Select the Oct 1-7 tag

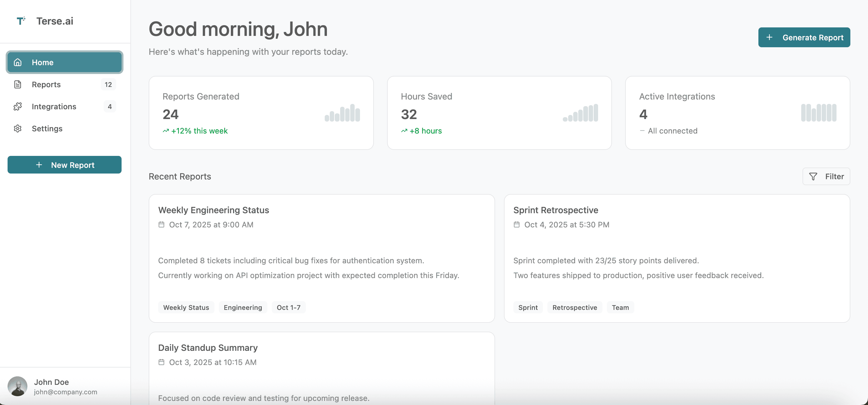point(288,307)
